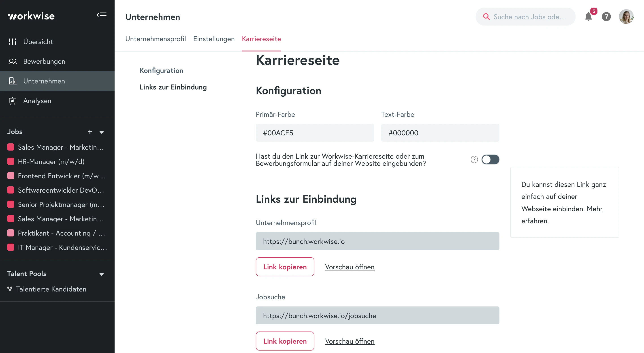This screenshot has width=644, height=353.
Task: Open help with the question mark icon
Action: (x=606, y=17)
